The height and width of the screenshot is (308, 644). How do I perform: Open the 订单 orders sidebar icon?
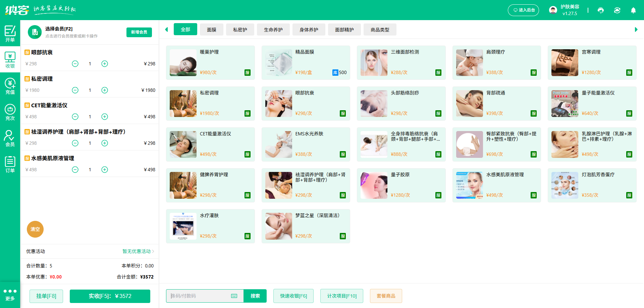pyautogui.click(x=10, y=165)
